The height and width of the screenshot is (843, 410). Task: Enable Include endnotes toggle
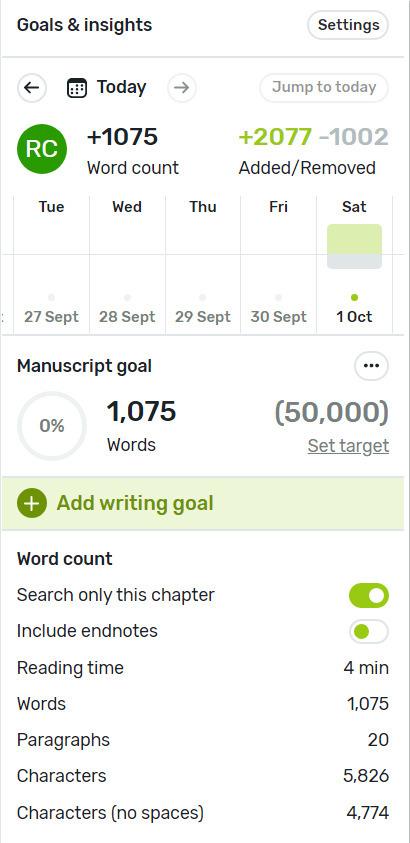[369, 632]
